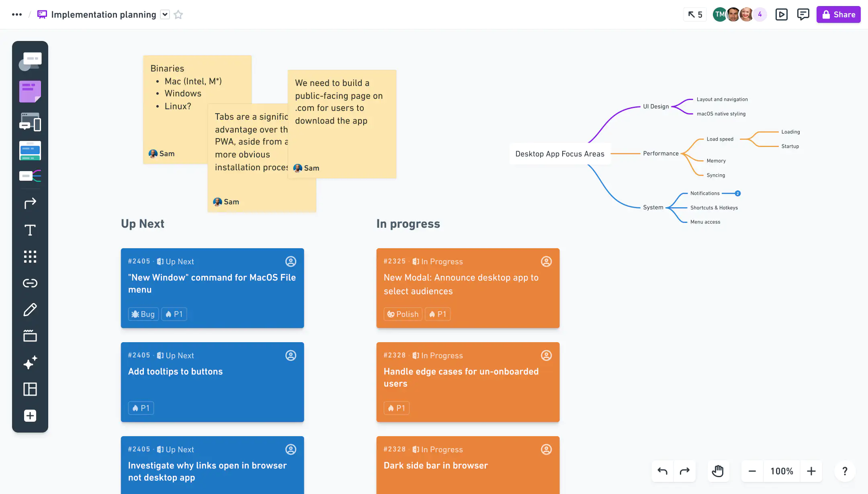Toggle star favorite for Implementation planning
868x494 pixels.
click(x=178, y=15)
